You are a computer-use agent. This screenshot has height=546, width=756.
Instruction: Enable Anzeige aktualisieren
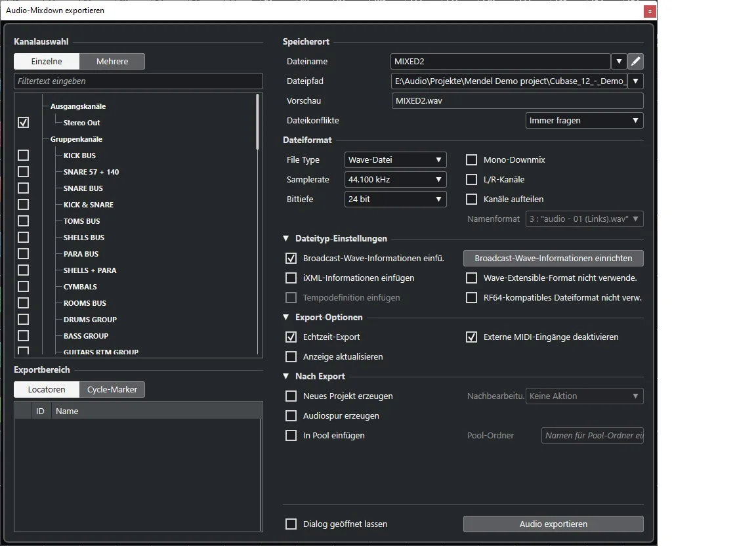coord(291,356)
